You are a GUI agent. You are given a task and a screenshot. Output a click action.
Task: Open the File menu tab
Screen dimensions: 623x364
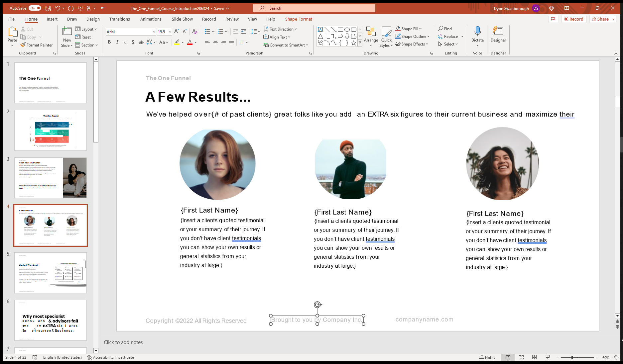point(11,19)
